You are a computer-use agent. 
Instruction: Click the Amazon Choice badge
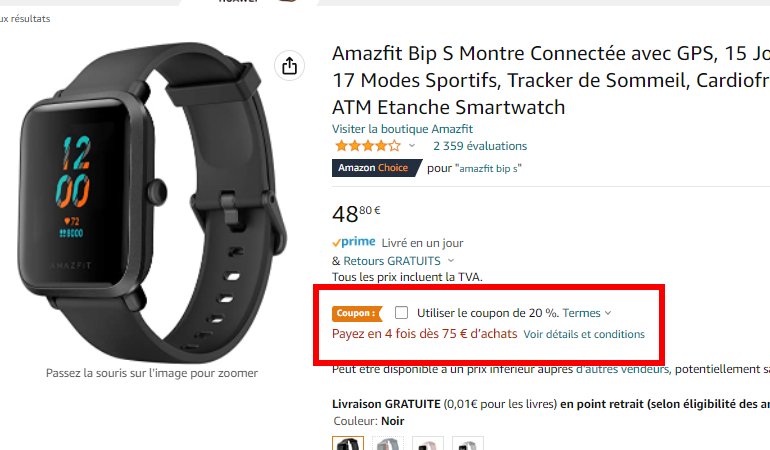click(377, 168)
